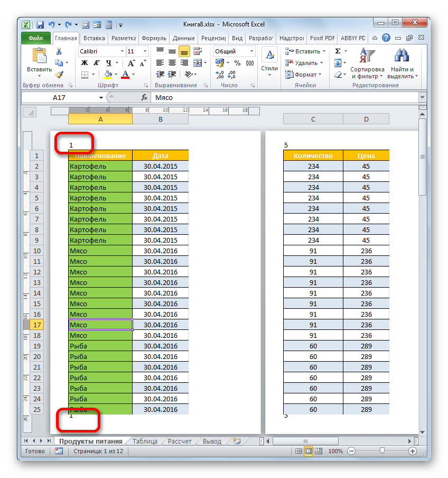Viewport: 448px width, 478px height.
Task: Click the large Вставить paste button
Action: [39, 63]
